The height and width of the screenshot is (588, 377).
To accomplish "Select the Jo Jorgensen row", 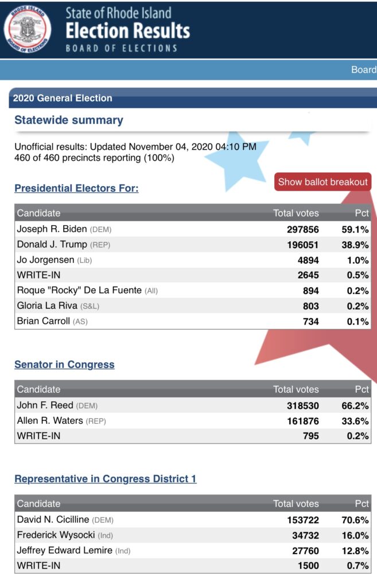I will pyautogui.click(x=193, y=260).
